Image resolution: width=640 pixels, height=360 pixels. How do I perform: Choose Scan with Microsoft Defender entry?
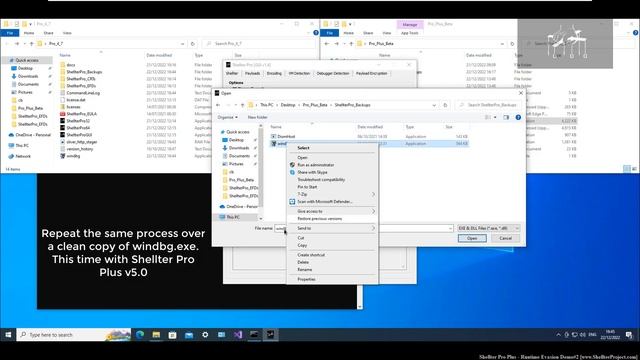pos(324,202)
